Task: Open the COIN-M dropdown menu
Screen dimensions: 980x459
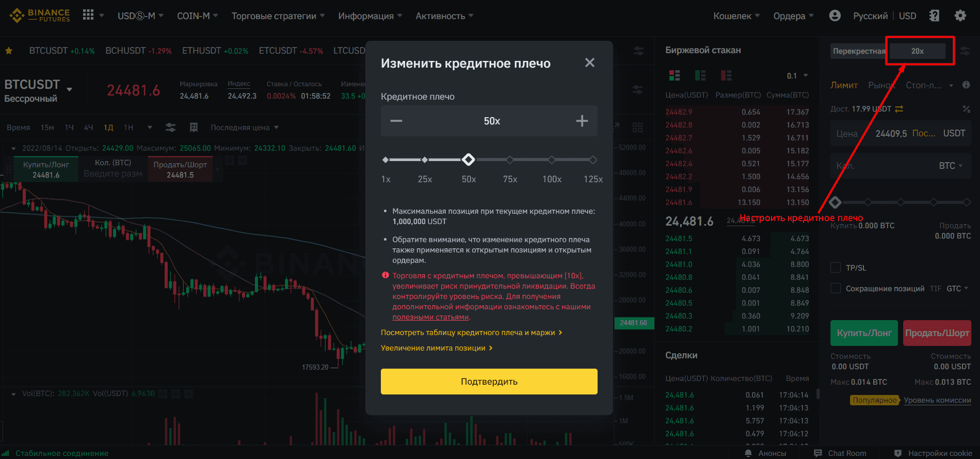Action: click(x=197, y=16)
